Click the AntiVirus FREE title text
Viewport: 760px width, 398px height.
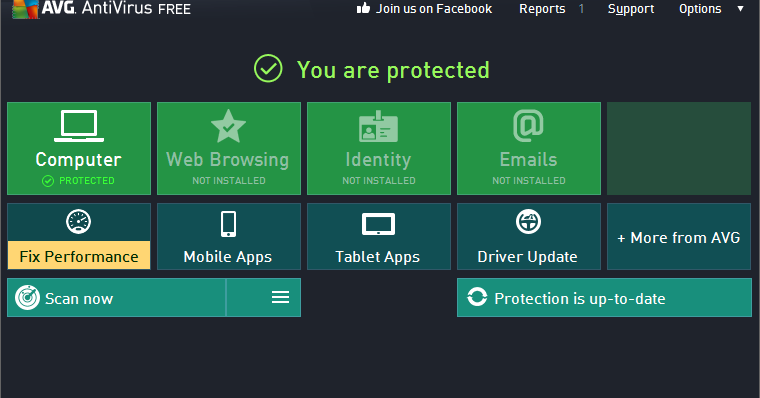pos(136,9)
